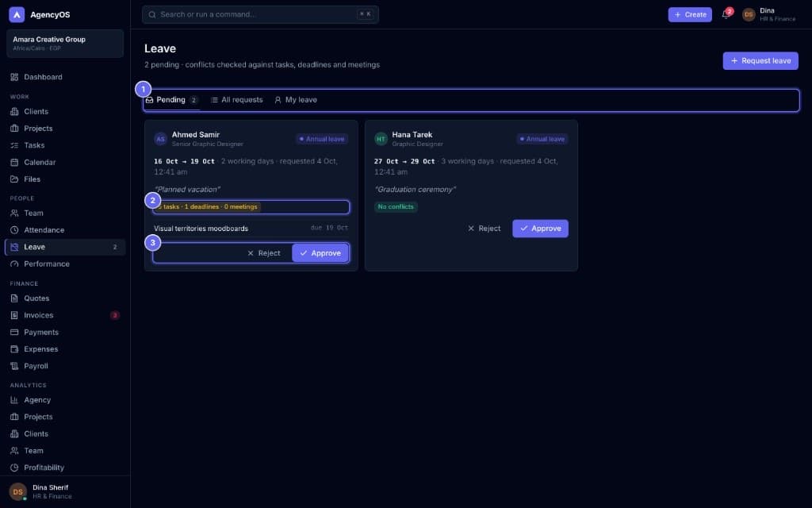Screen dimensions: 812x508
Task: Click the Agency analytics chart icon
Action: pyautogui.click(x=14, y=400)
